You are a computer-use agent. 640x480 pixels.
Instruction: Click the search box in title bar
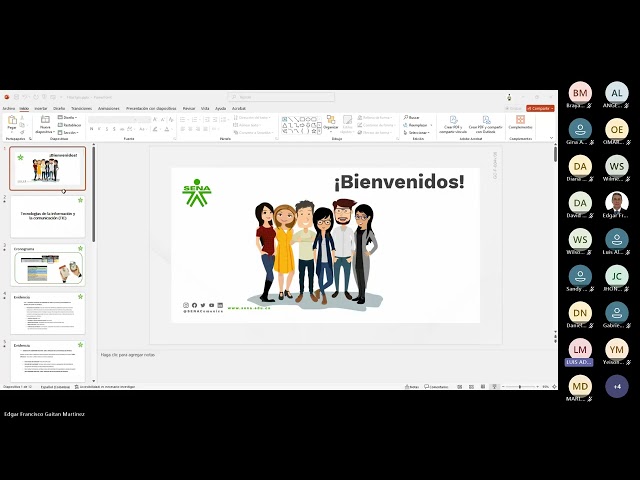[x=281, y=97]
